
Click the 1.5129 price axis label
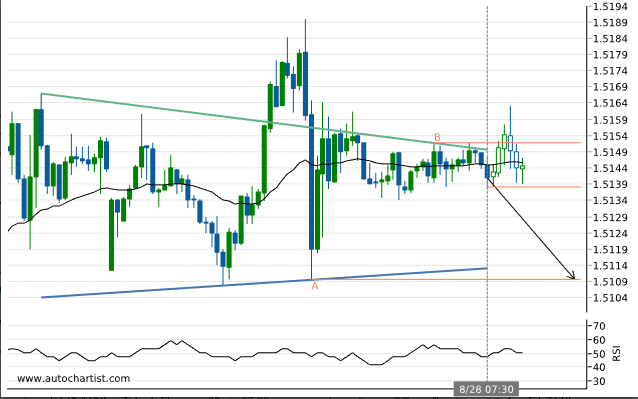(610, 218)
